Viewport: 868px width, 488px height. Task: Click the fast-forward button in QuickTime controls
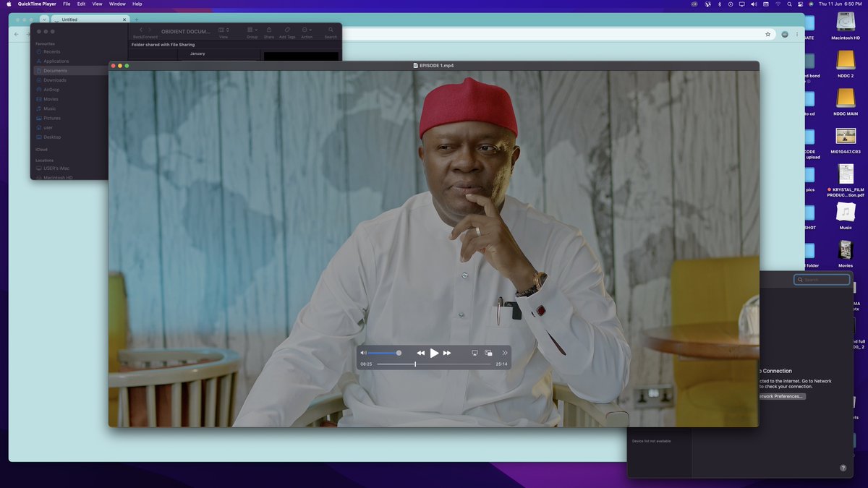tap(447, 353)
